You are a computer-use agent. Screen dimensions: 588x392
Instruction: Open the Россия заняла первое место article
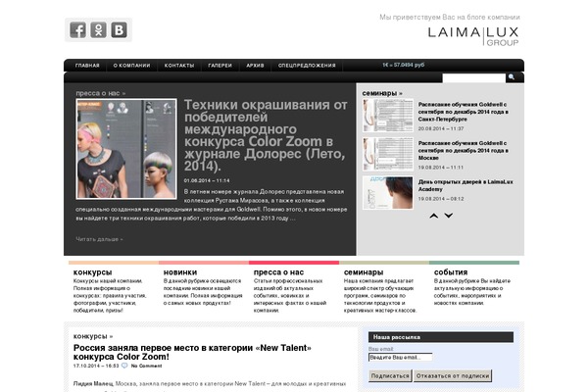pyautogui.click(x=192, y=352)
